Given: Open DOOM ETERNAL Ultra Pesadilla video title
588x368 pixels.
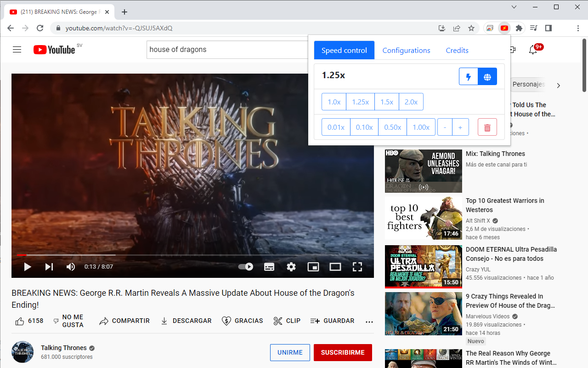Looking at the screenshot, I should coord(511,254).
